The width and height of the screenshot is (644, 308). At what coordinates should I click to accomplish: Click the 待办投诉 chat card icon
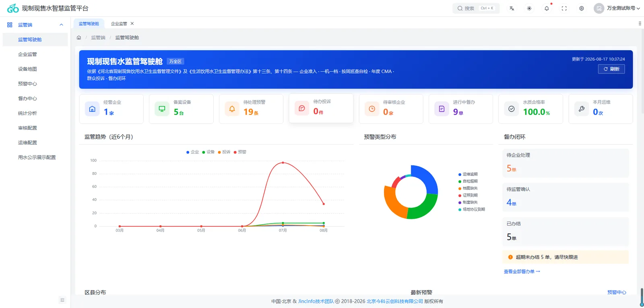[x=302, y=108]
